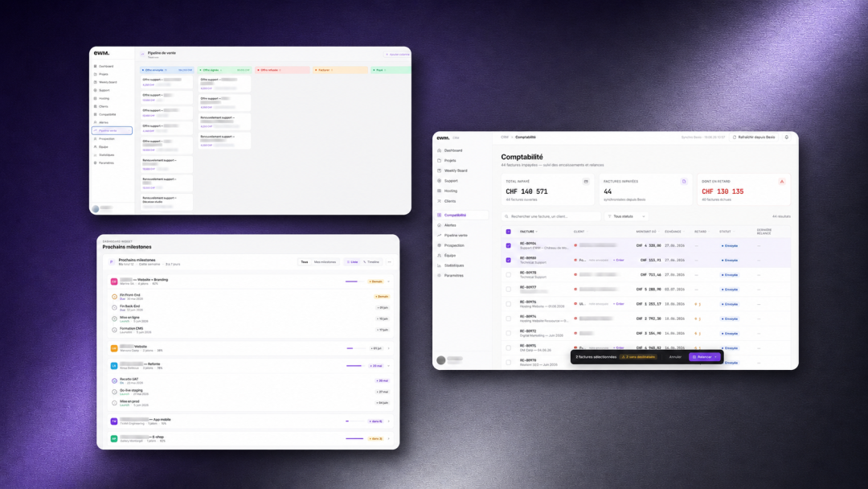Switch to Liste view in milestones widget

pos(352,262)
